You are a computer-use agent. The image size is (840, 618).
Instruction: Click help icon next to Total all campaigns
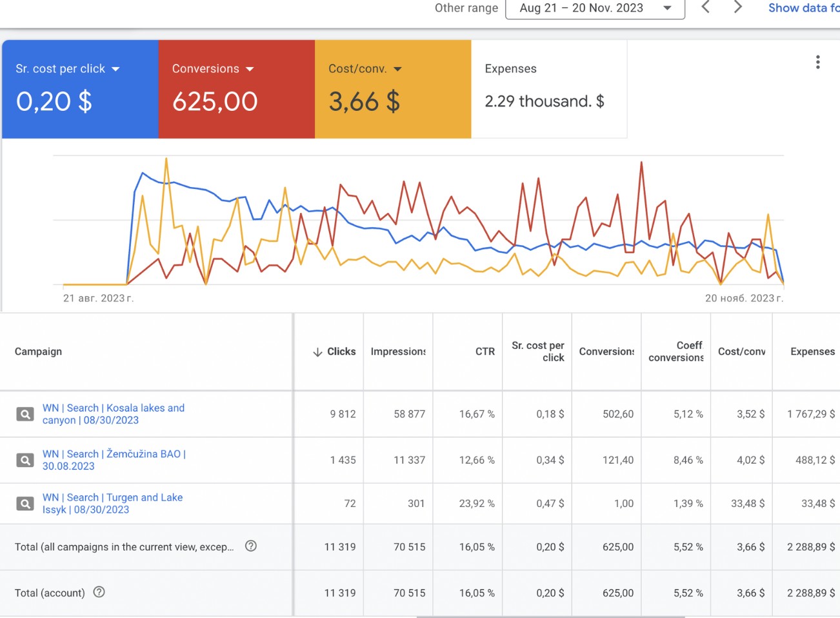[x=251, y=546]
